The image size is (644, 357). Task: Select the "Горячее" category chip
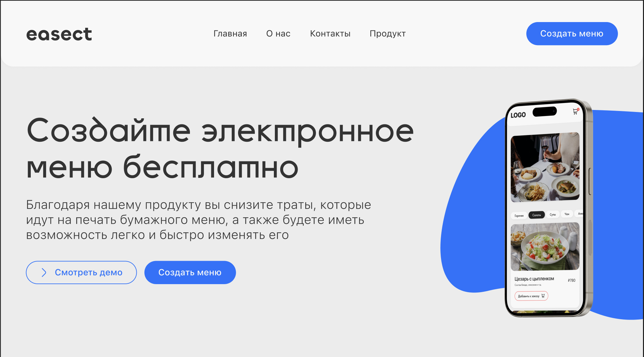pos(519,215)
